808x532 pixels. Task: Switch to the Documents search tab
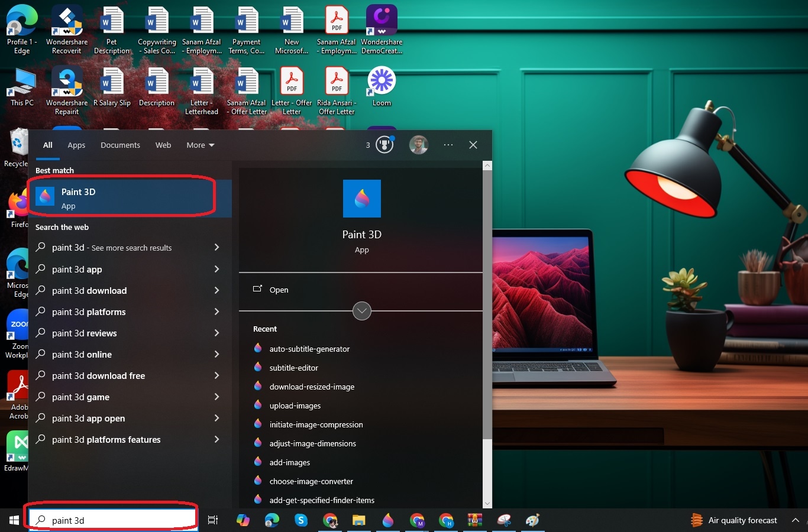(x=120, y=145)
